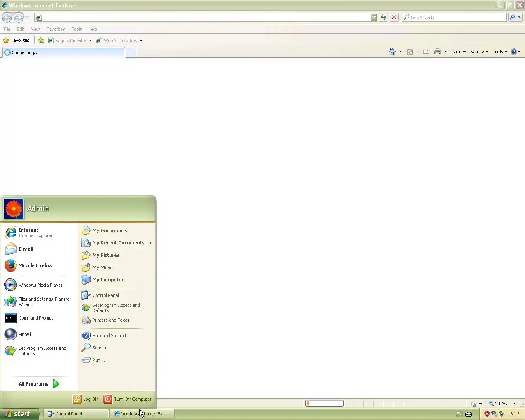Click the red Stop loading button
Viewport: 525px width, 420px height.
pos(394,17)
